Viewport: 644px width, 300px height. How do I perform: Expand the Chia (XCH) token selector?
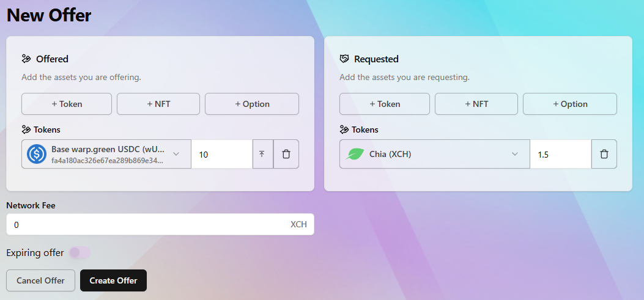click(x=435, y=154)
